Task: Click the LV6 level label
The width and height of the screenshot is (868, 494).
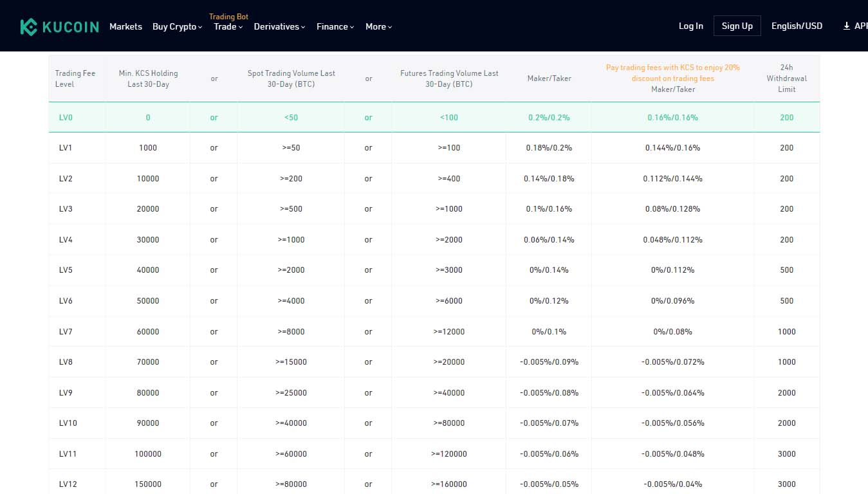Action: (x=65, y=301)
